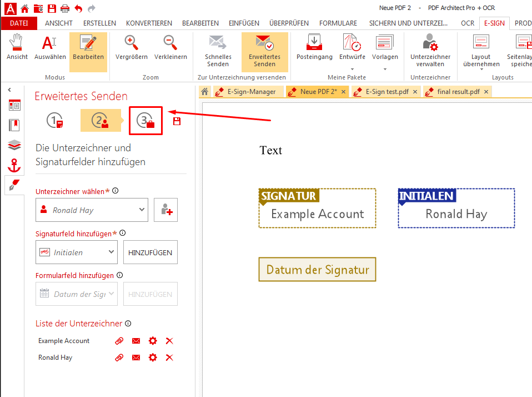The width and height of the screenshot is (532, 397).
Task: Save the package with the small red disk icon
Action: click(177, 121)
